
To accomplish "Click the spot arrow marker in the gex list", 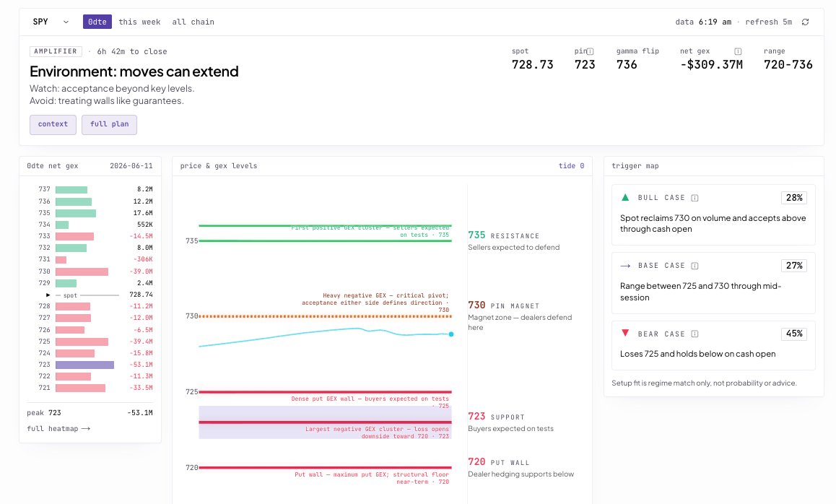I will pos(48,295).
